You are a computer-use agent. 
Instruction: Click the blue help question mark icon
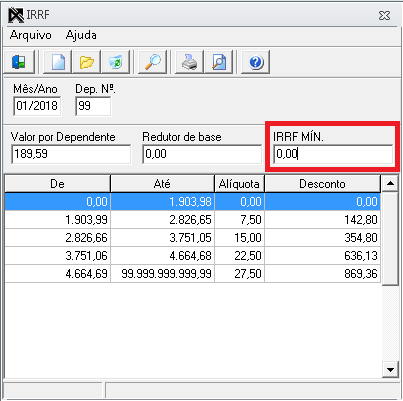coord(256,62)
